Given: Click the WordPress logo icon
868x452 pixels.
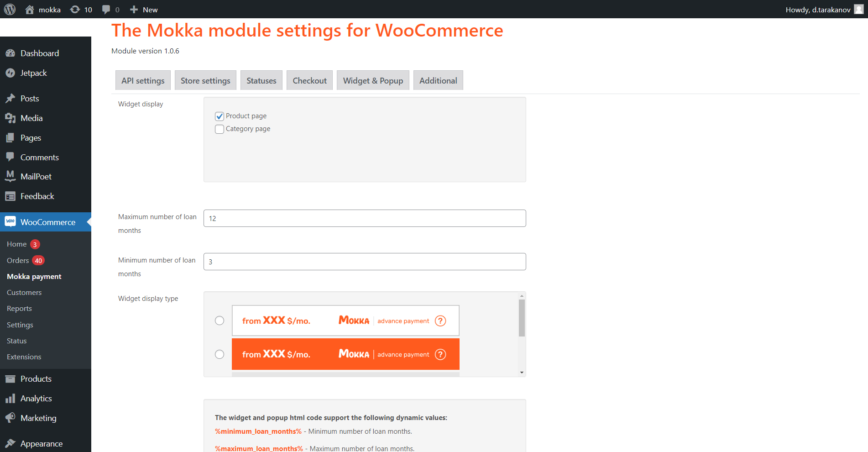Looking at the screenshot, I should (10, 10).
